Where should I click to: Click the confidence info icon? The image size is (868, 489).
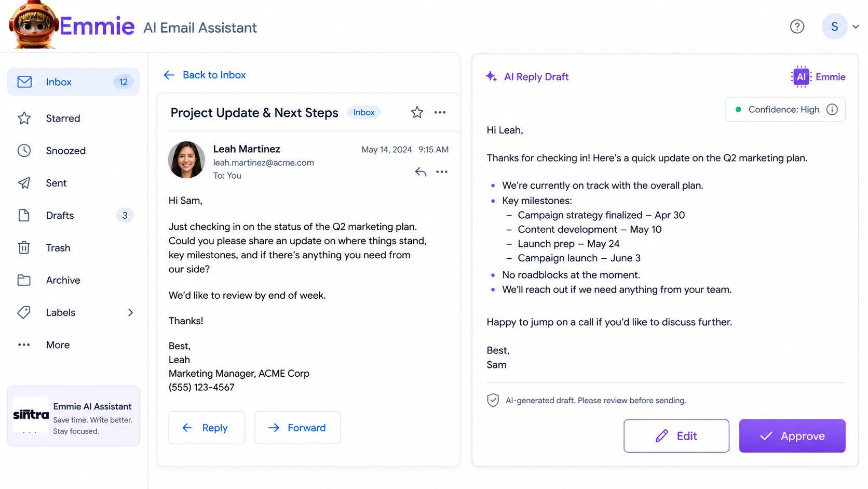pyautogui.click(x=832, y=110)
